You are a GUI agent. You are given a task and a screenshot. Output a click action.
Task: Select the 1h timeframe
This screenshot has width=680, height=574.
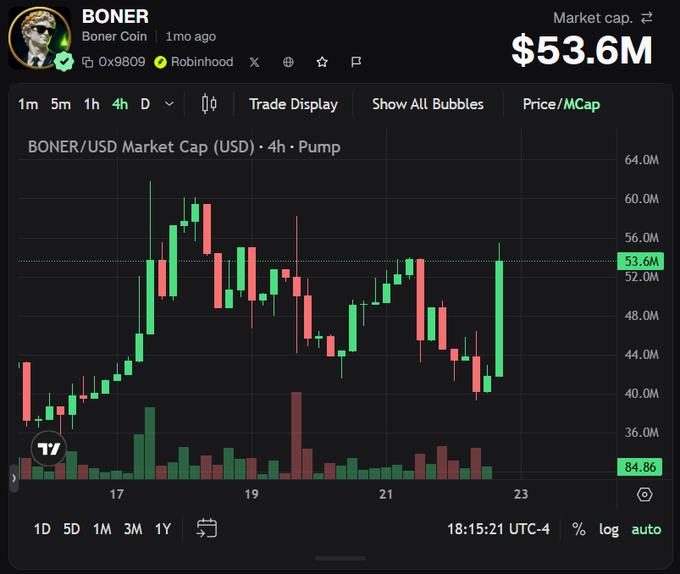click(x=92, y=104)
